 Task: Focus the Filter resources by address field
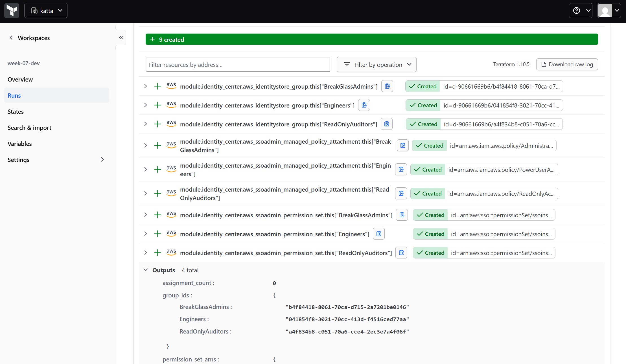tap(238, 64)
